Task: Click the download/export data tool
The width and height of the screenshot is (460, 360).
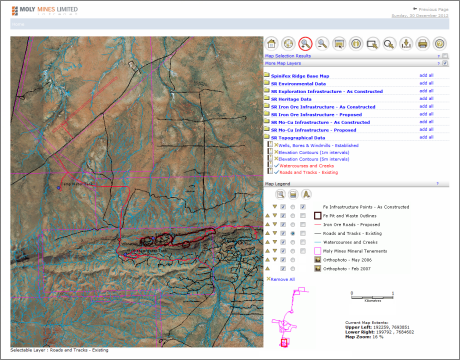Action: pyautogui.click(x=406, y=44)
